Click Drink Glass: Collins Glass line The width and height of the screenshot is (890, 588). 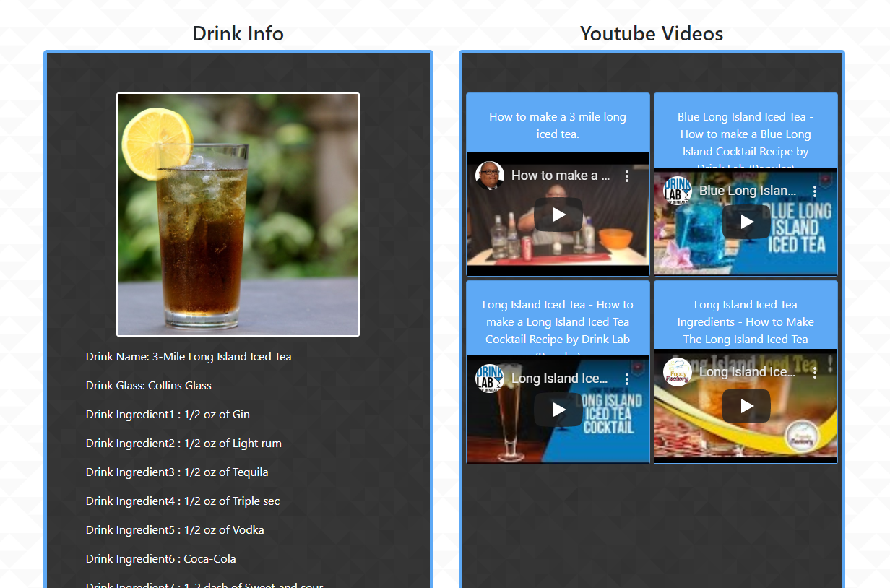point(149,386)
